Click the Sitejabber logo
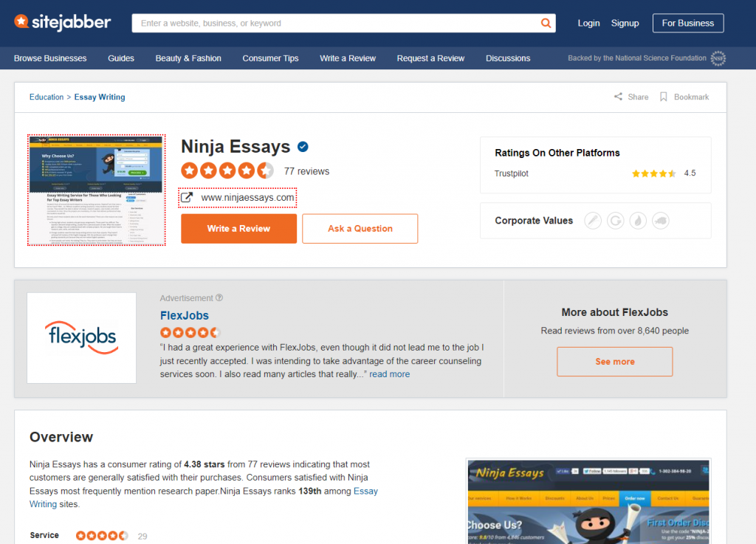 click(63, 22)
